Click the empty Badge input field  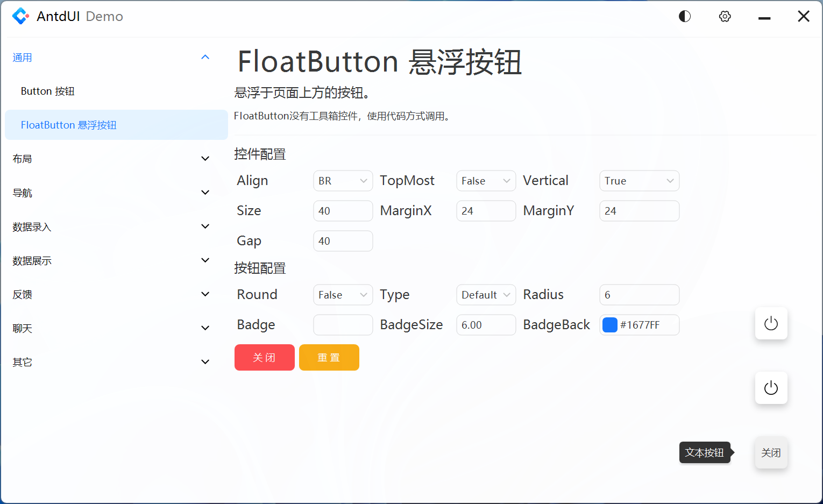pos(343,324)
